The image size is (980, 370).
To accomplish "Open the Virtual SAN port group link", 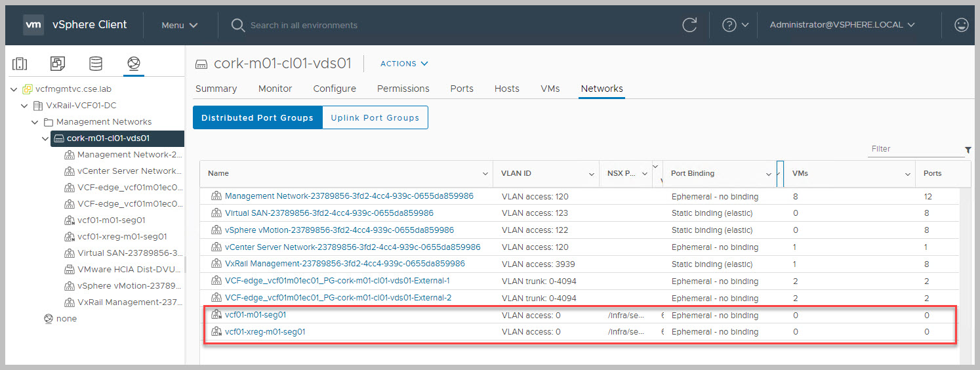I will 329,213.
